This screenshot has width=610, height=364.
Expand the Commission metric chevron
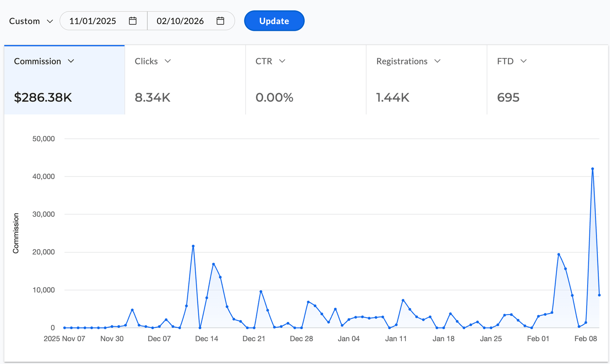pyautogui.click(x=71, y=61)
